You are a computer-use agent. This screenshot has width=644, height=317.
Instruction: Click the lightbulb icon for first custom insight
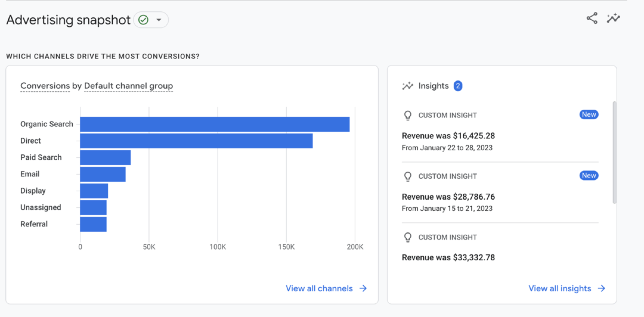click(408, 115)
